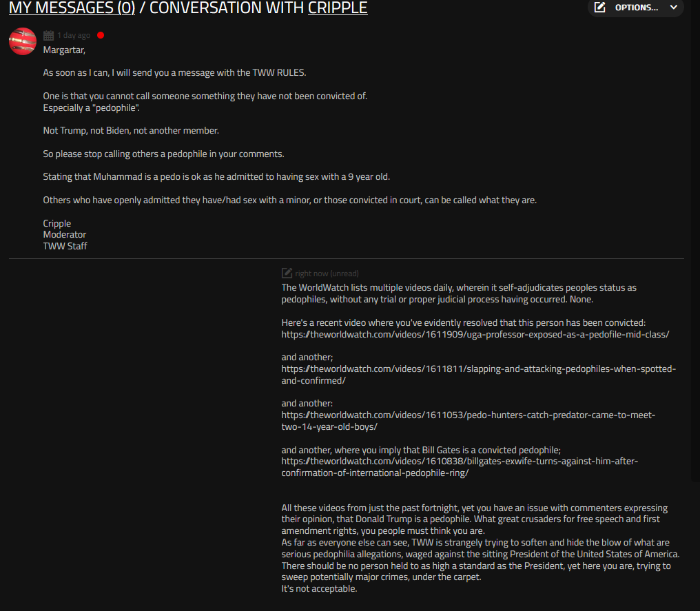Image resolution: width=700 pixels, height=611 pixels.
Task: Open the slapping-and-attacking-pedophiles video URL
Action: pyautogui.click(x=479, y=375)
